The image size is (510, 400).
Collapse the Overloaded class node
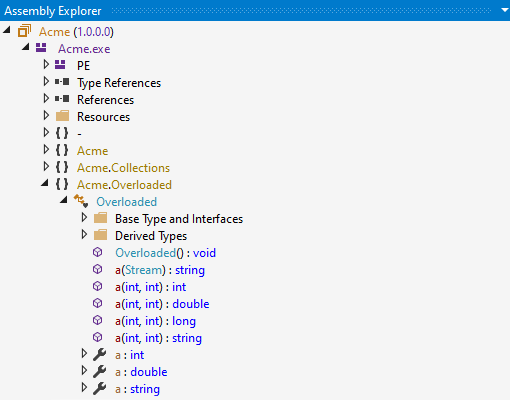tap(64, 200)
